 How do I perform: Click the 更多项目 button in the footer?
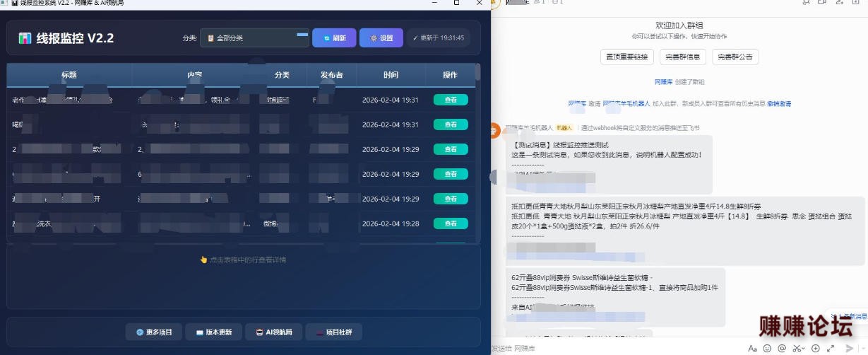(153, 332)
